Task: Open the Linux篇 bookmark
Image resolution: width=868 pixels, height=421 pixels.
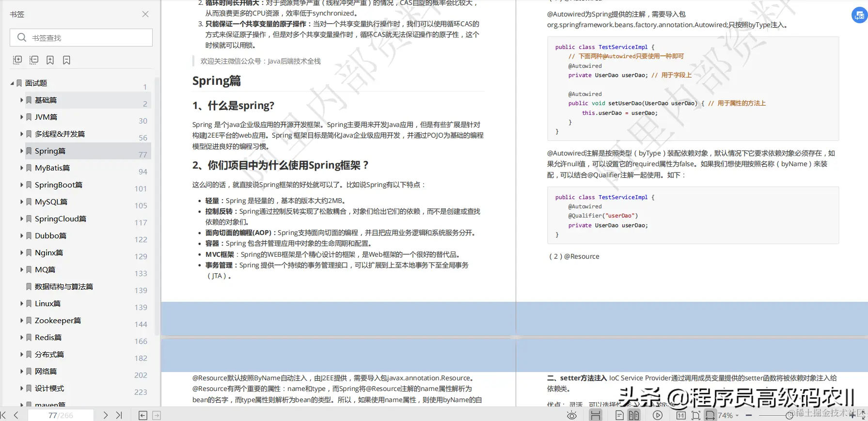Action: [x=47, y=304]
